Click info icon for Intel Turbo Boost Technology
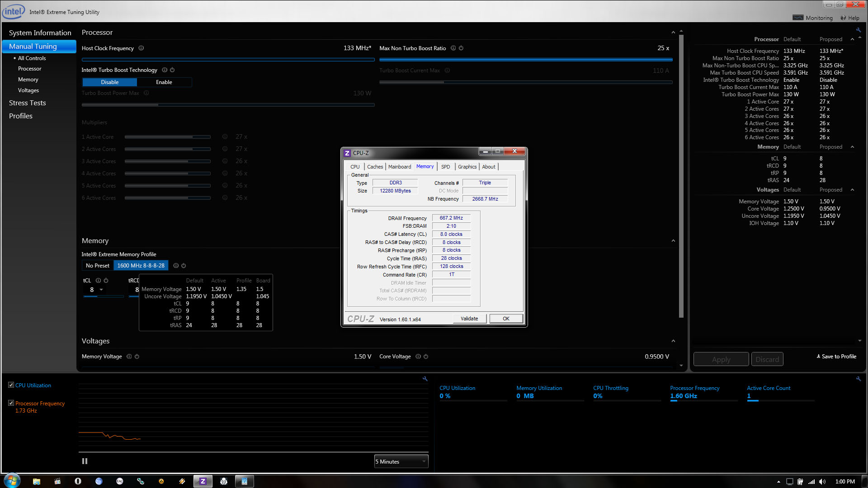Image resolution: width=868 pixels, height=488 pixels. coord(165,70)
